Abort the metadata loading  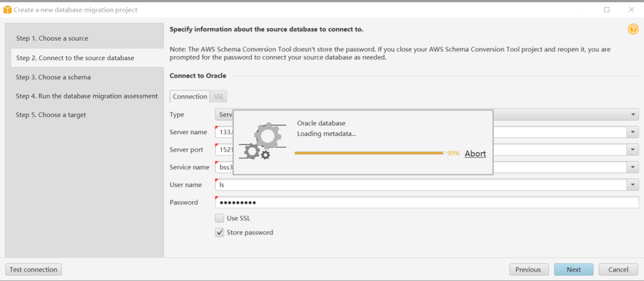tap(475, 153)
